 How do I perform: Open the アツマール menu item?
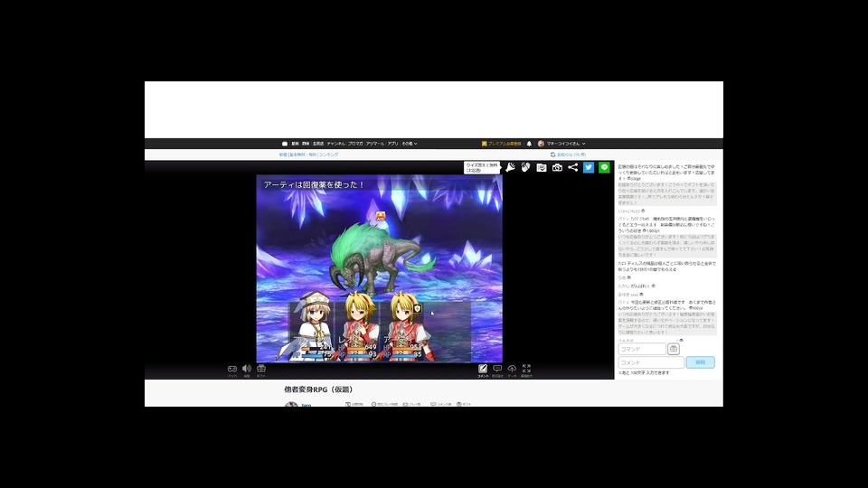(x=374, y=144)
